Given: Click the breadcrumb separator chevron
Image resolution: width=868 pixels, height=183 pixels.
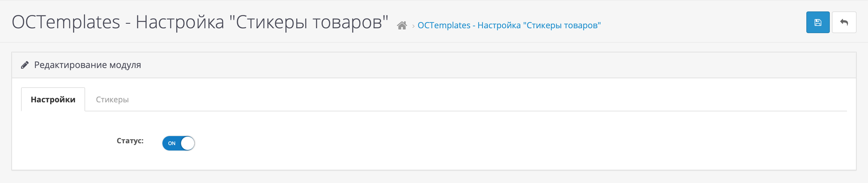Looking at the screenshot, I should tap(413, 26).
